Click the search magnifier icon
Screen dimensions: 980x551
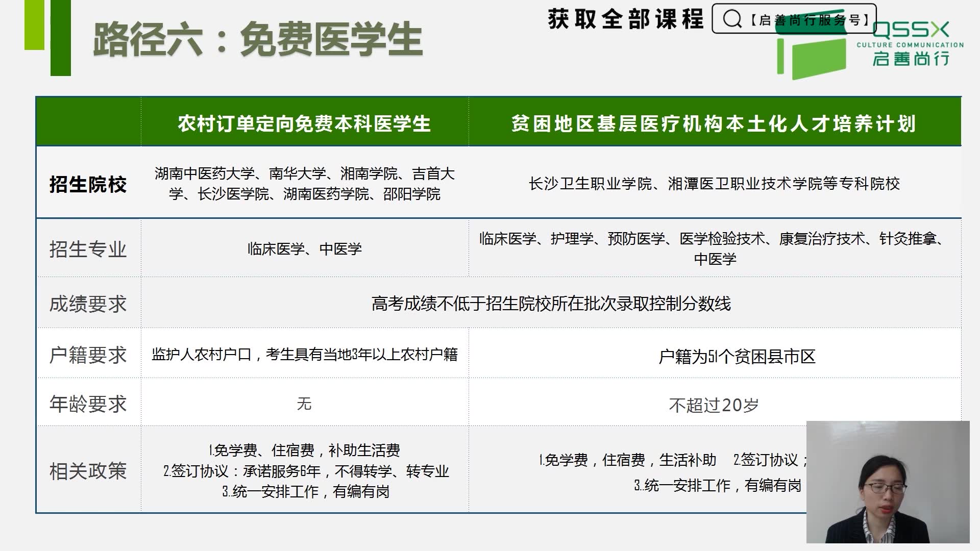click(x=732, y=19)
